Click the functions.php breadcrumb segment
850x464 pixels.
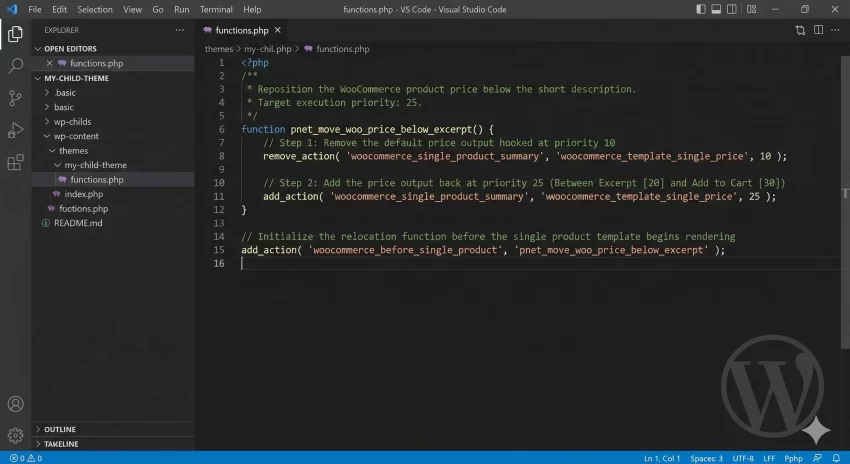(337, 49)
